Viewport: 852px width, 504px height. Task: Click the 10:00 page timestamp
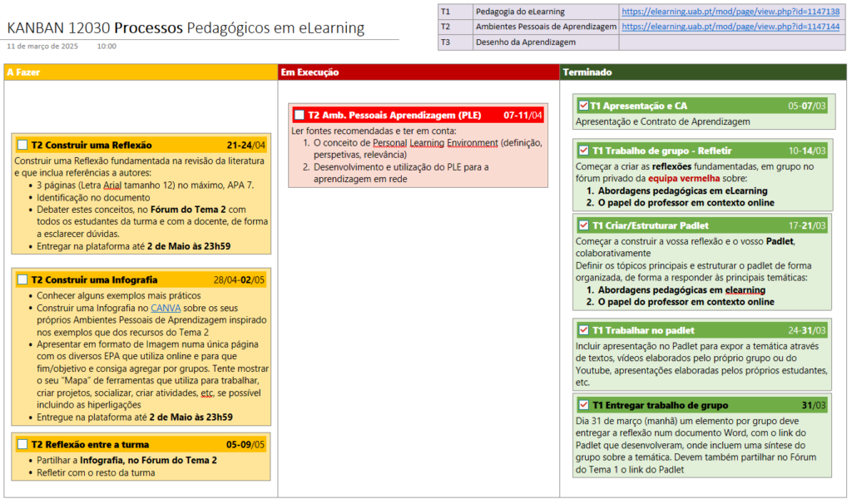(x=106, y=47)
